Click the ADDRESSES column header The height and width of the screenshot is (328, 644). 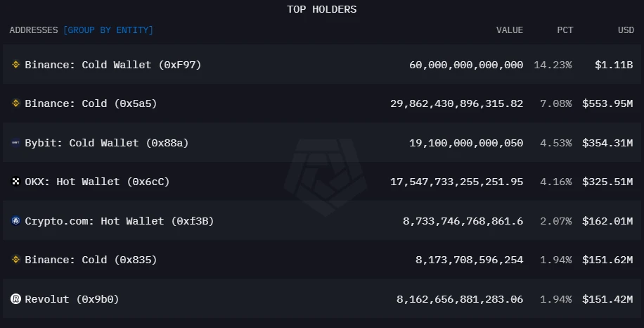[x=34, y=30]
